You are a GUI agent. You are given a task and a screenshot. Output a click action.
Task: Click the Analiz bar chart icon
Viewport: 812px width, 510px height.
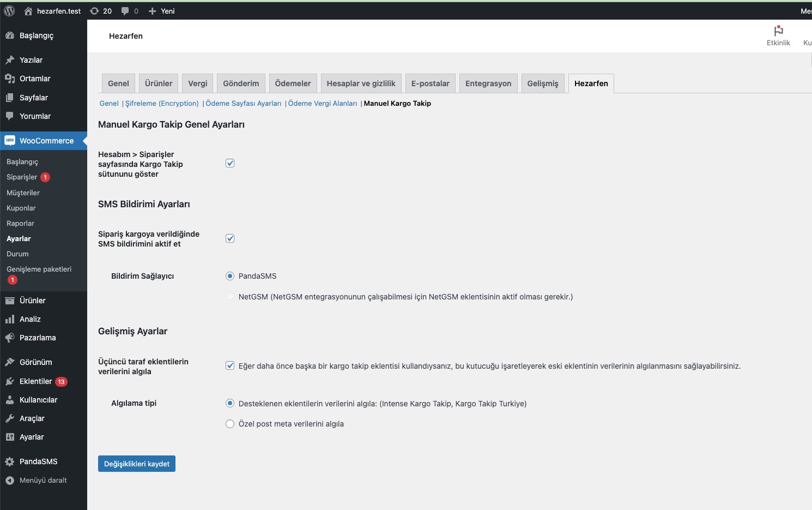10,319
